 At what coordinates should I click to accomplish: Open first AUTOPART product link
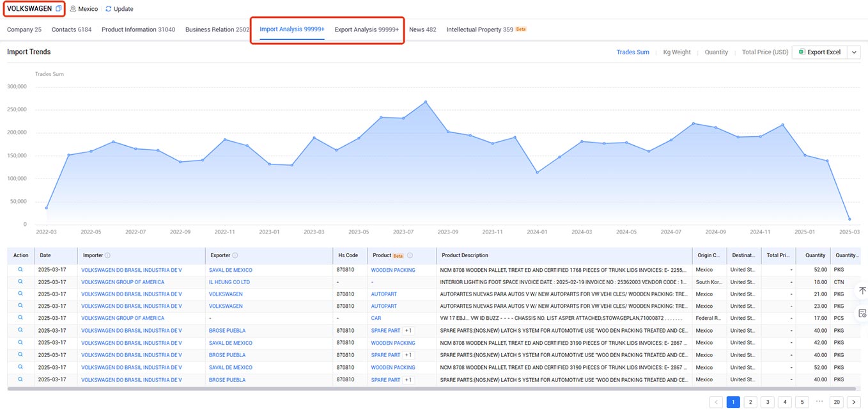tap(384, 294)
